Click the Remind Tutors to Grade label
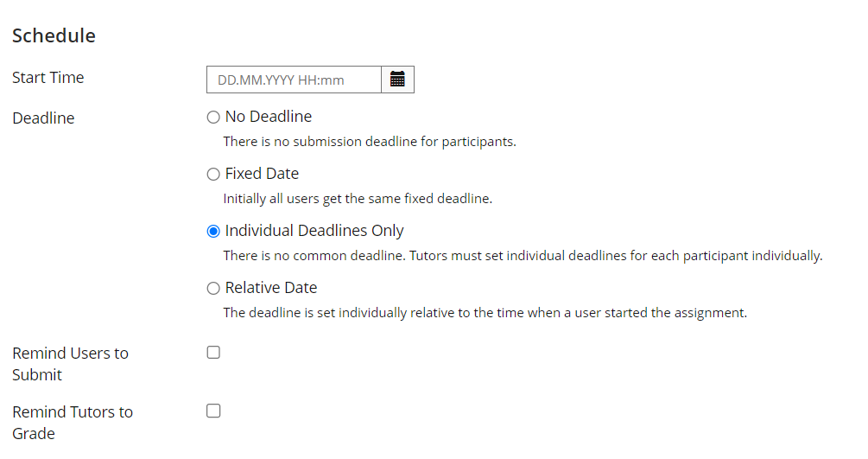Screen dimensions: 868x459 click(73, 423)
